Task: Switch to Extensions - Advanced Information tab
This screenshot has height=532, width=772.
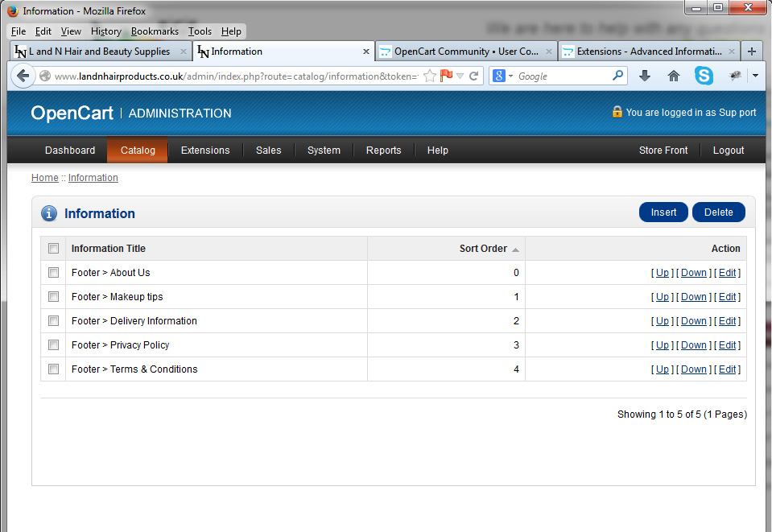Action: (649, 52)
